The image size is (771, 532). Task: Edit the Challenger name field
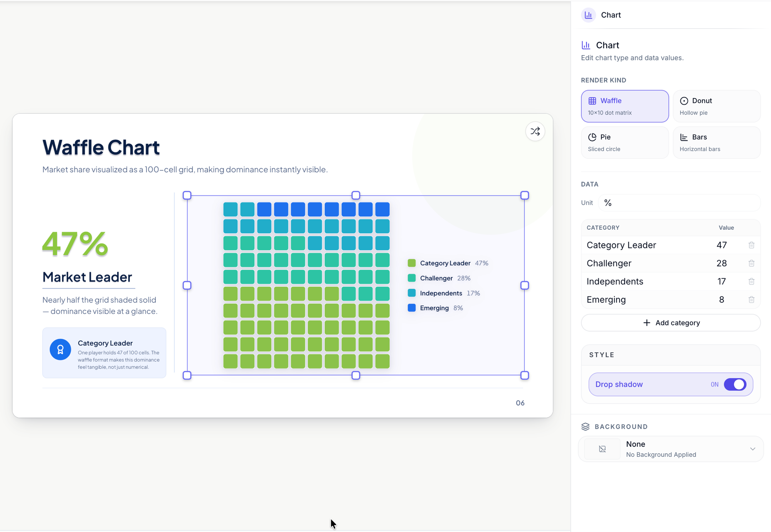click(609, 263)
